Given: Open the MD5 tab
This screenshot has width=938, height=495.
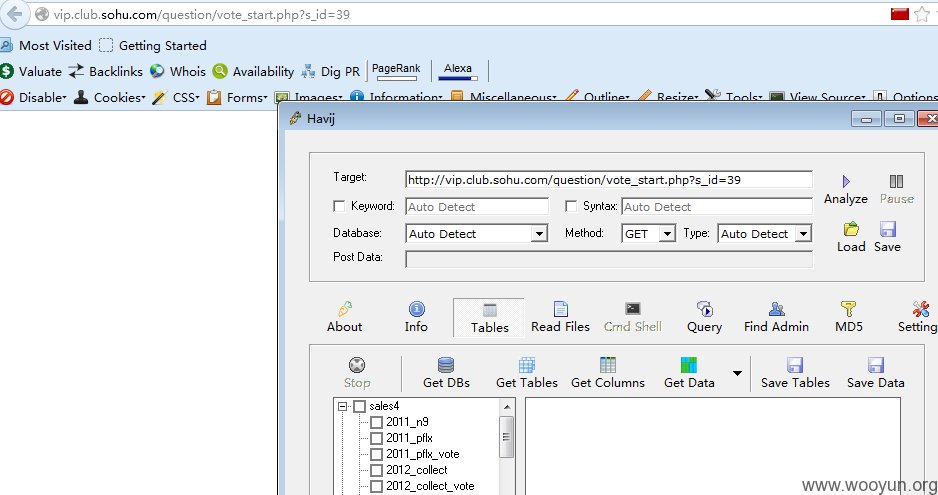Looking at the screenshot, I should (849, 317).
